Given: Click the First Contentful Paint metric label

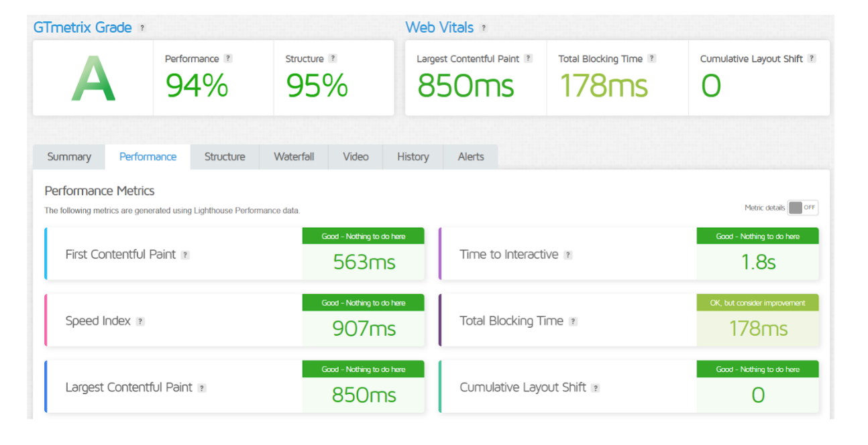Looking at the screenshot, I should (121, 255).
